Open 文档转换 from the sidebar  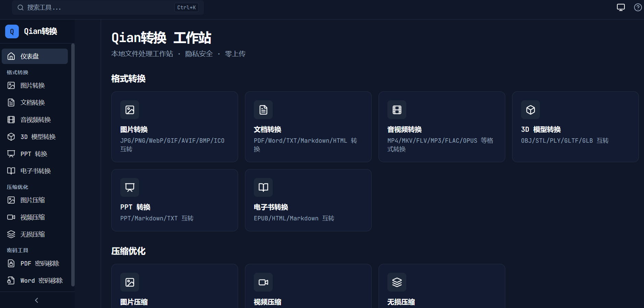[x=35, y=103]
